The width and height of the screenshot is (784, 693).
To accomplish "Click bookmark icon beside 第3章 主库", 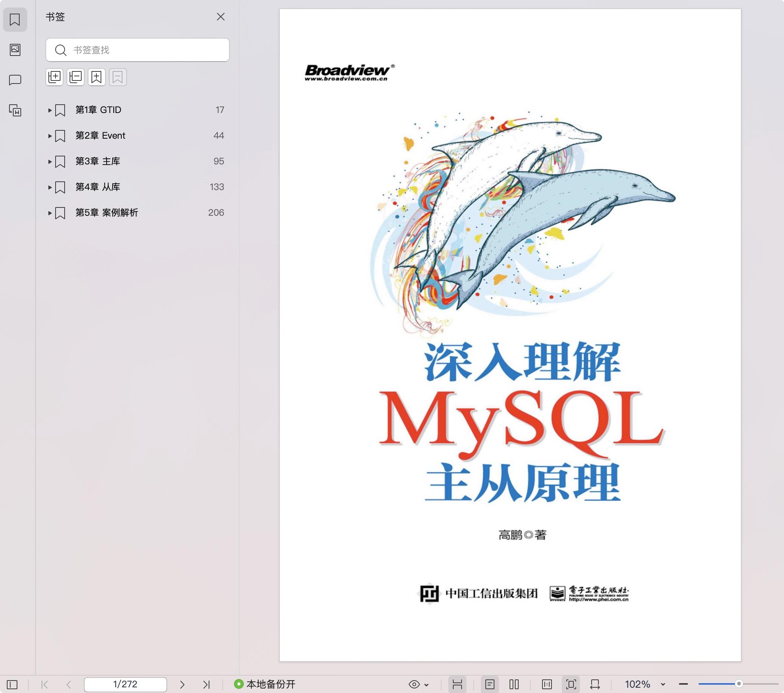I will (x=60, y=161).
